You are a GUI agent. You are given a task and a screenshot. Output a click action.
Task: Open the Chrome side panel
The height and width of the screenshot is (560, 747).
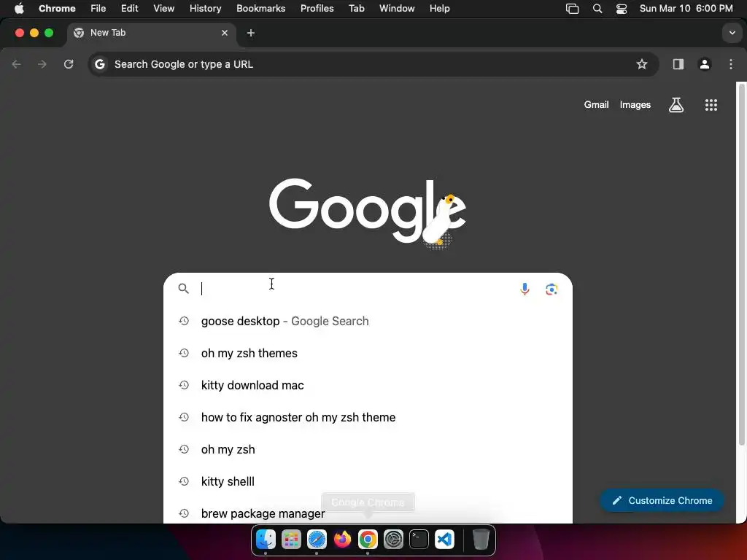[678, 64]
